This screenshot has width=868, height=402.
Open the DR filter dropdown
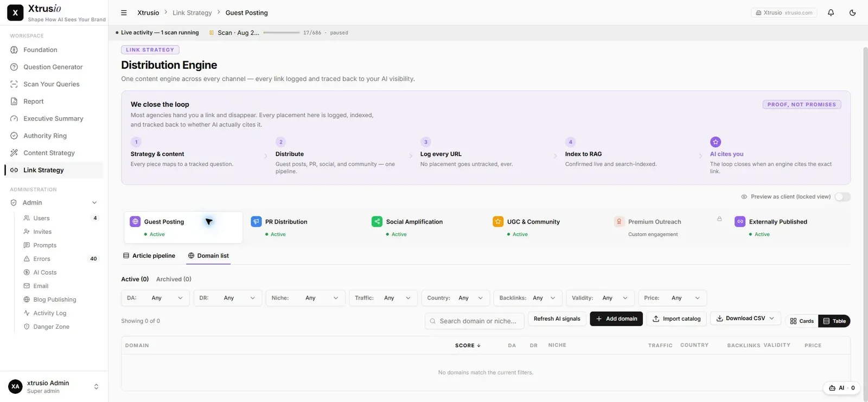228,298
